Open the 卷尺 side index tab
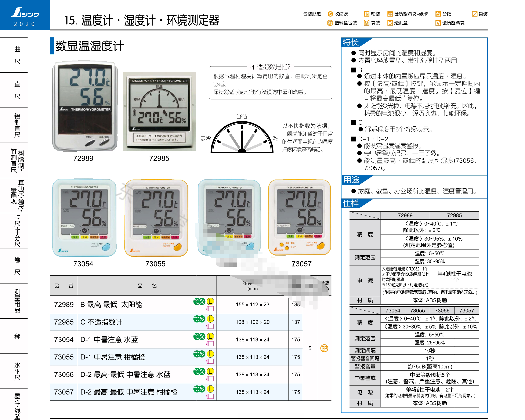The height and width of the screenshot is (420, 525). 14,266
